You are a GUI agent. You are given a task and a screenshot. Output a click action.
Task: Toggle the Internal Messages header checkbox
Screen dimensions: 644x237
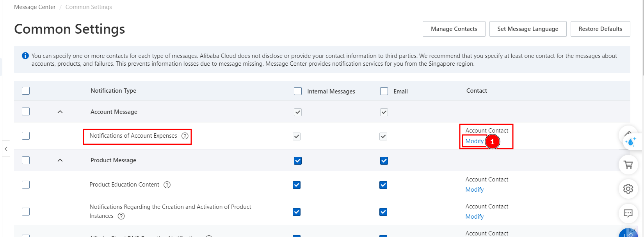pos(298,91)
